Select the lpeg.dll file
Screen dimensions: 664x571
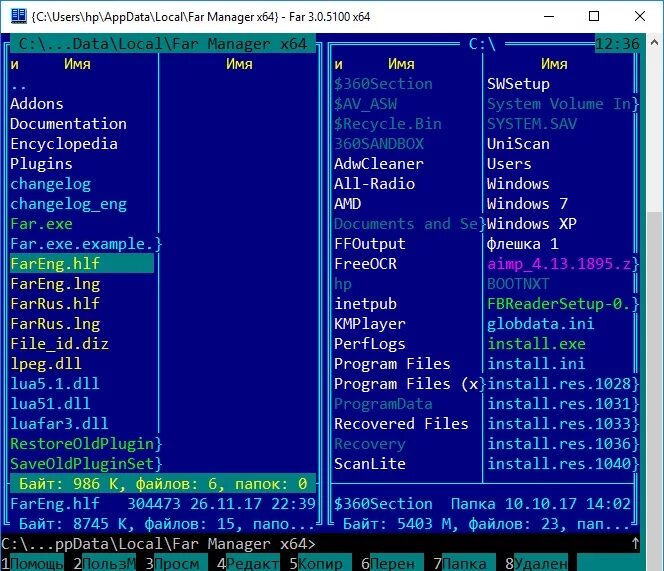(x=46, y=364)
